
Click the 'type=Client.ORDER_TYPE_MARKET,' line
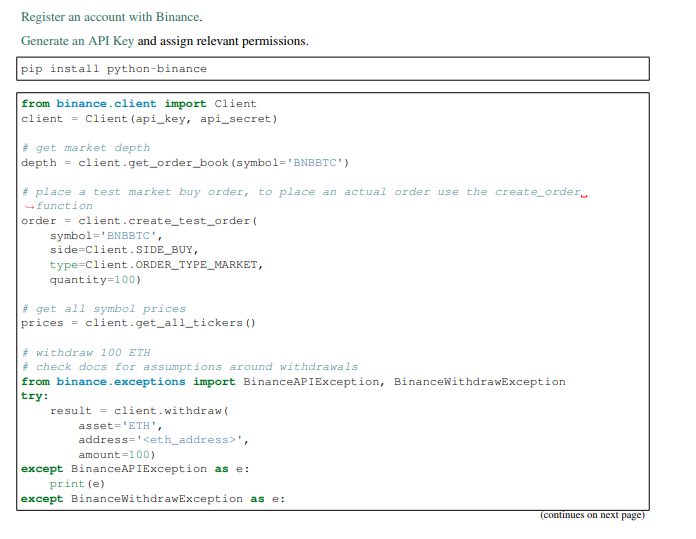[x=156, y=265]
